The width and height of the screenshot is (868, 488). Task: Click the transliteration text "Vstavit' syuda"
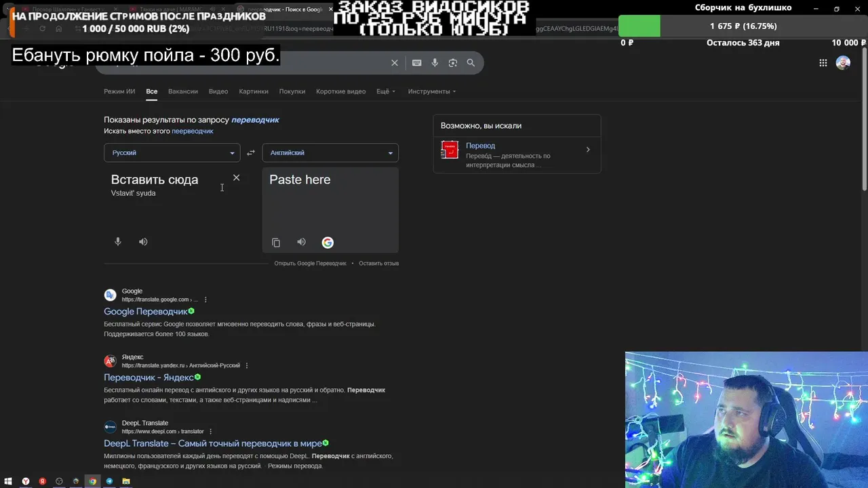coord(133,193)
